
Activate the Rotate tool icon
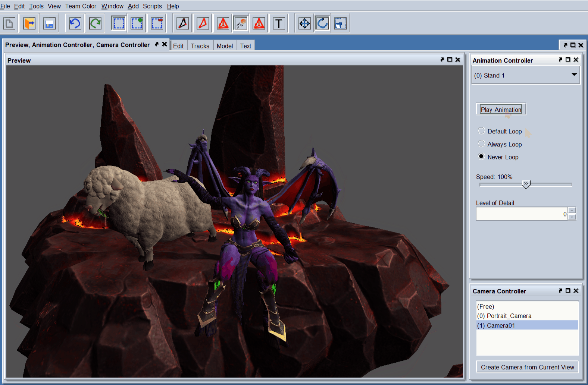tap(322, 24)
